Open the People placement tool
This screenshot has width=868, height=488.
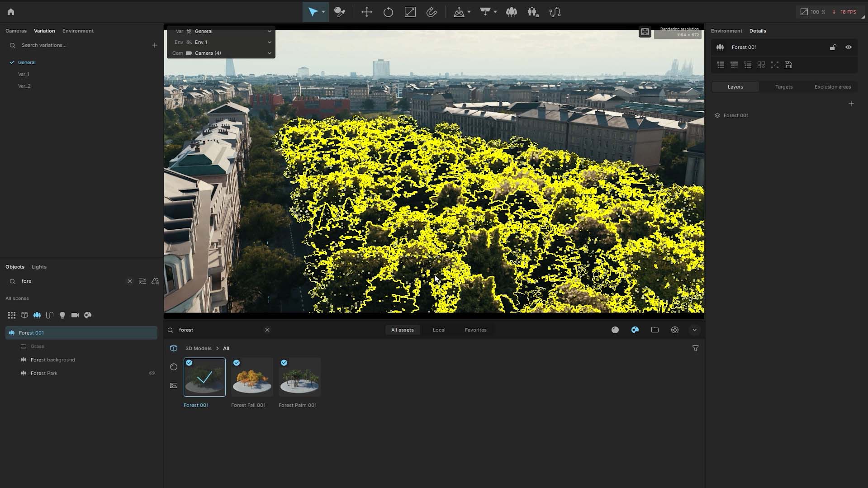point(533,12)
